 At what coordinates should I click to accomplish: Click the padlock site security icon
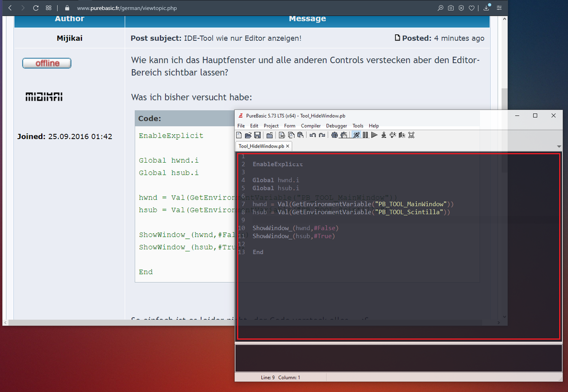tap(67, 8)
